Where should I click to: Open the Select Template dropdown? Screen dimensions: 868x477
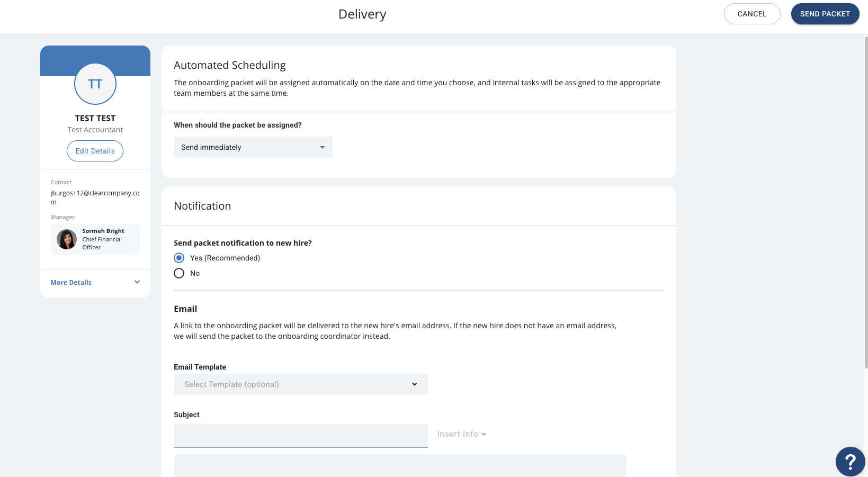(x=301, y=384)
